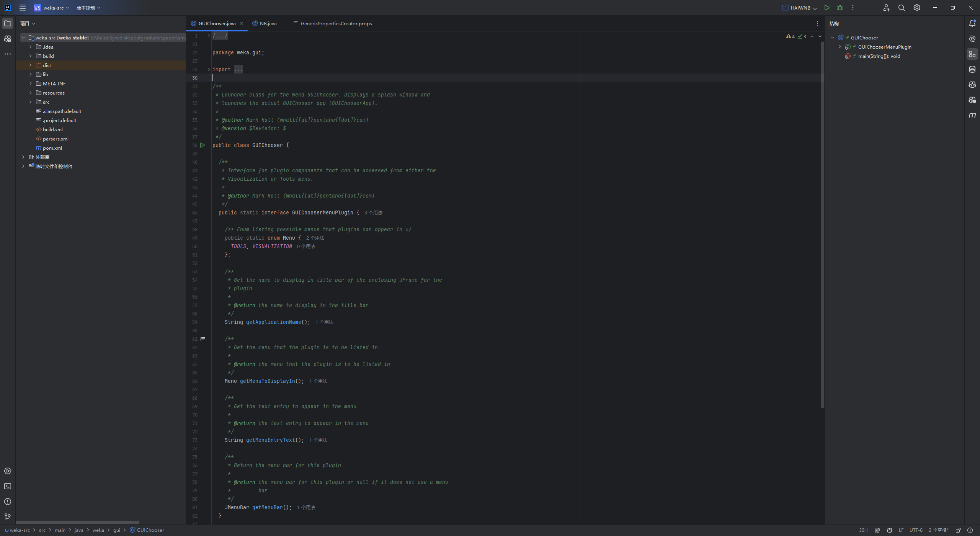Click the status bar problems exclamation icon
The image size is (980, 536).
point(970,530)
